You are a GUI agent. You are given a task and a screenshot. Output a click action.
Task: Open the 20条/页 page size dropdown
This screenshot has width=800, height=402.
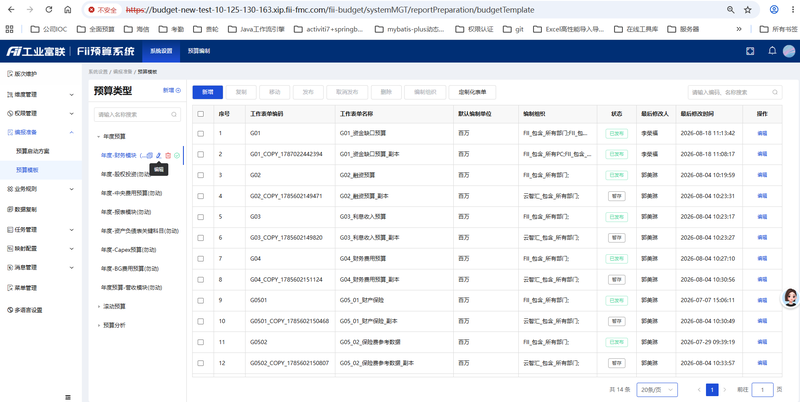[657, 390]
